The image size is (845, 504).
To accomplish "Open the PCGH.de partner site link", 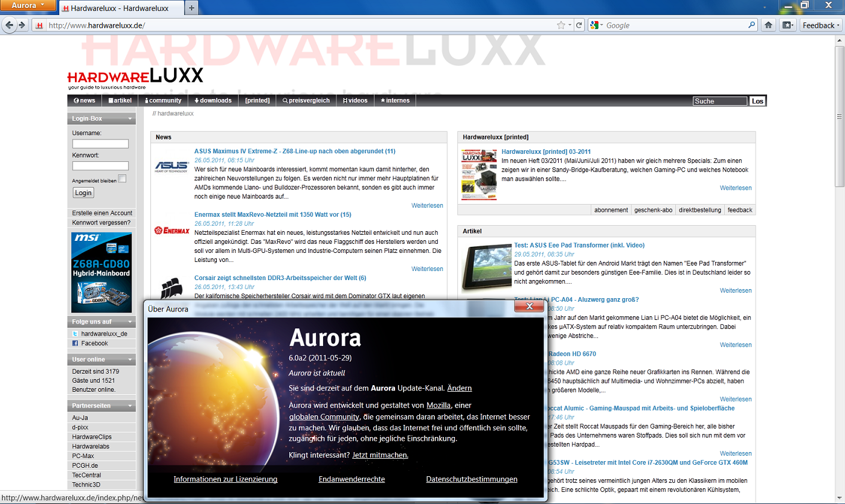I will click(x=85, y=466).
